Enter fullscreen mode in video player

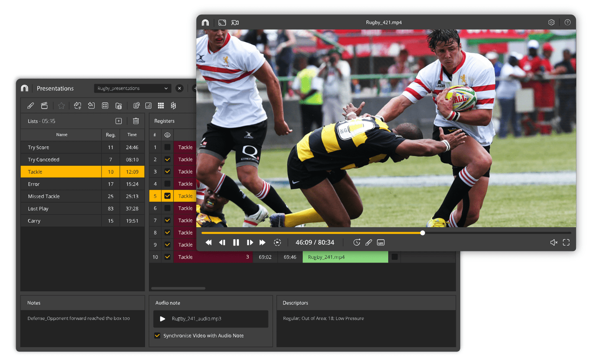[566, 243]
